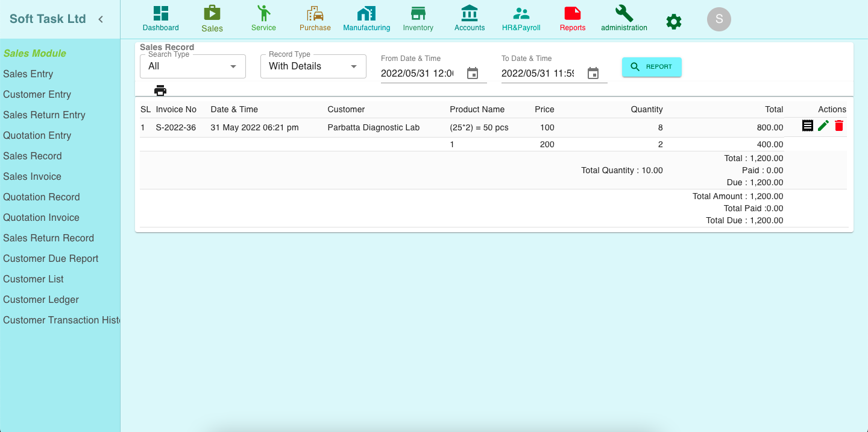Click the print icon above the records table

point(160,90)
